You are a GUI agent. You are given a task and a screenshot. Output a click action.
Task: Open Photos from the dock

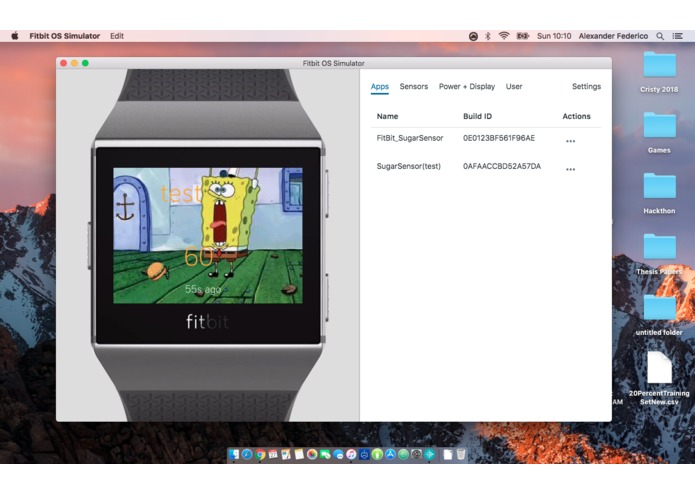[312, 454]
